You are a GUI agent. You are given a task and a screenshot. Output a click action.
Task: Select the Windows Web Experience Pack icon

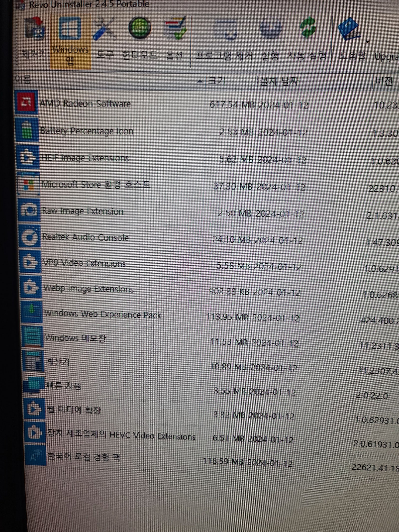tap(32, 312)
